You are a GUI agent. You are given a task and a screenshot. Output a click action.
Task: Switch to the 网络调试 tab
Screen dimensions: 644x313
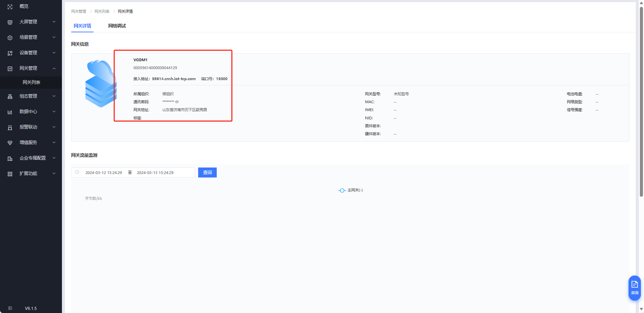click(117, 26)
